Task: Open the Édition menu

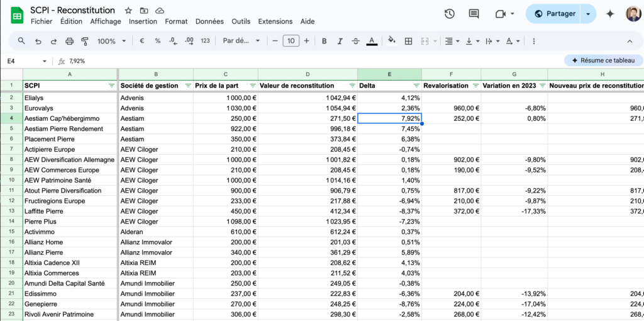Action: click(71, 21)
